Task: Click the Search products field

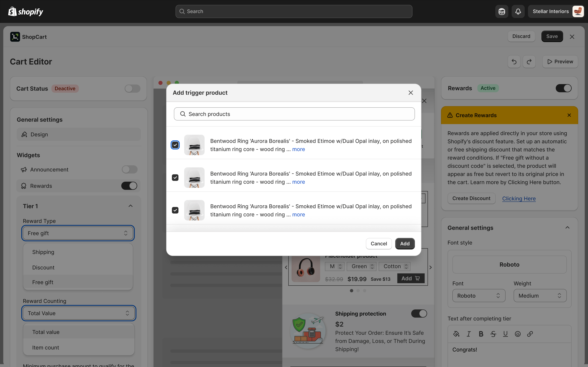Action: (294, 114)
